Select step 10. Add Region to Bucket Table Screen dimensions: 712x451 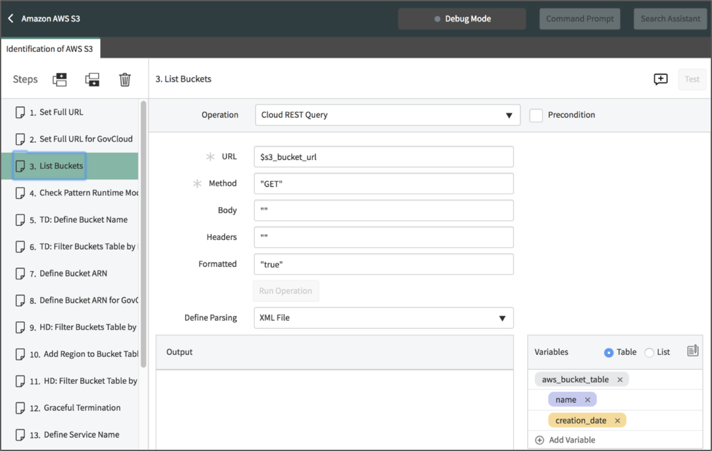tap(70, 354)
